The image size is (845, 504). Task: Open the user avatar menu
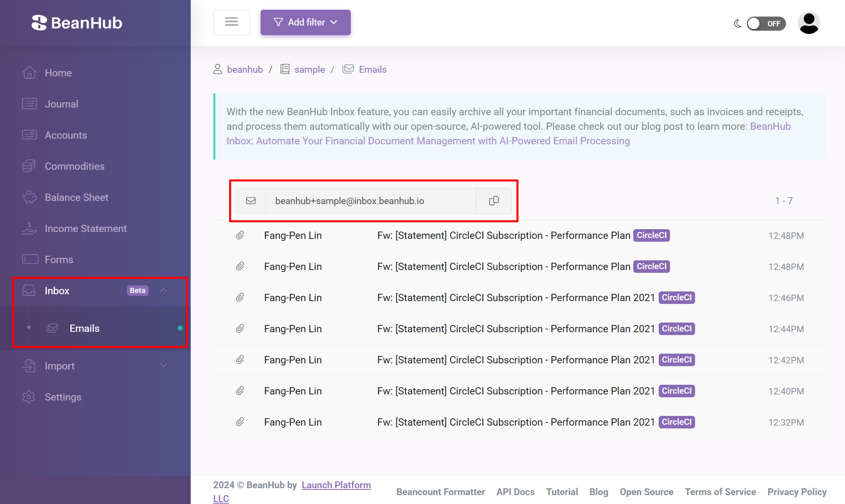point(809,23)
